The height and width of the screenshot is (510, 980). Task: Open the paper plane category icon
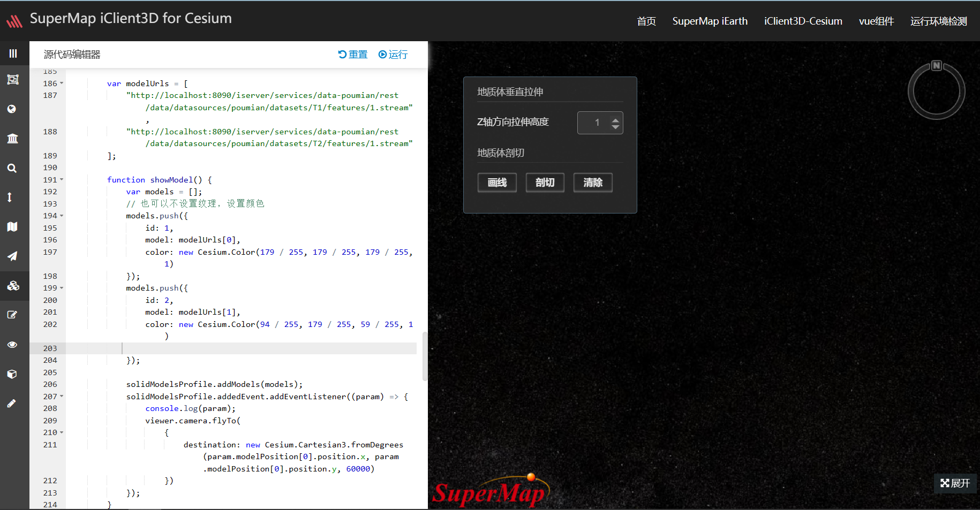[x=12, y=256]
